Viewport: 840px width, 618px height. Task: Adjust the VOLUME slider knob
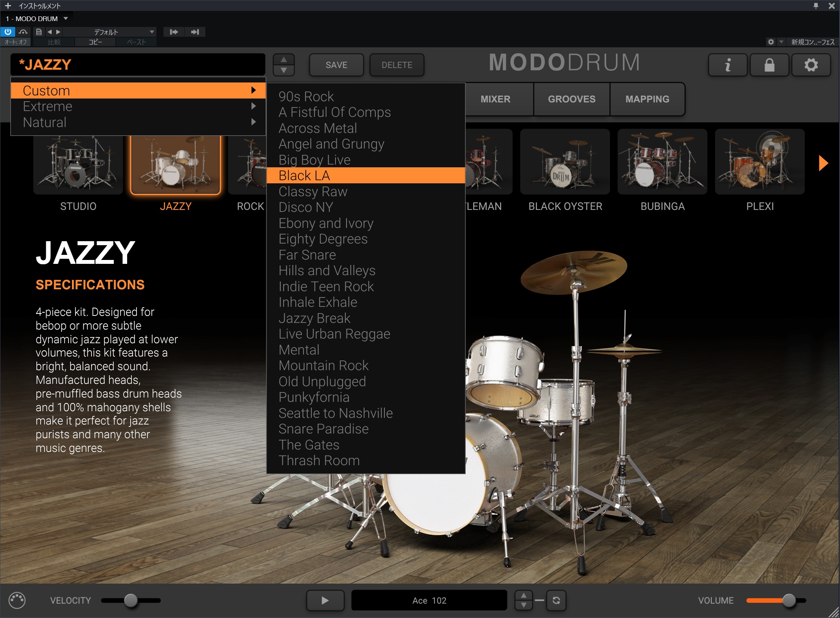[x=789, y=600]
